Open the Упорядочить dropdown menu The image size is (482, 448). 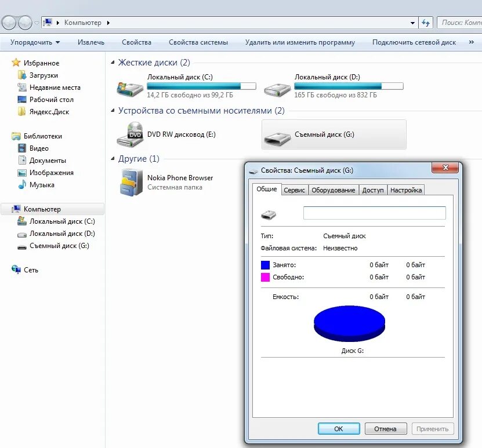[35, 42]
